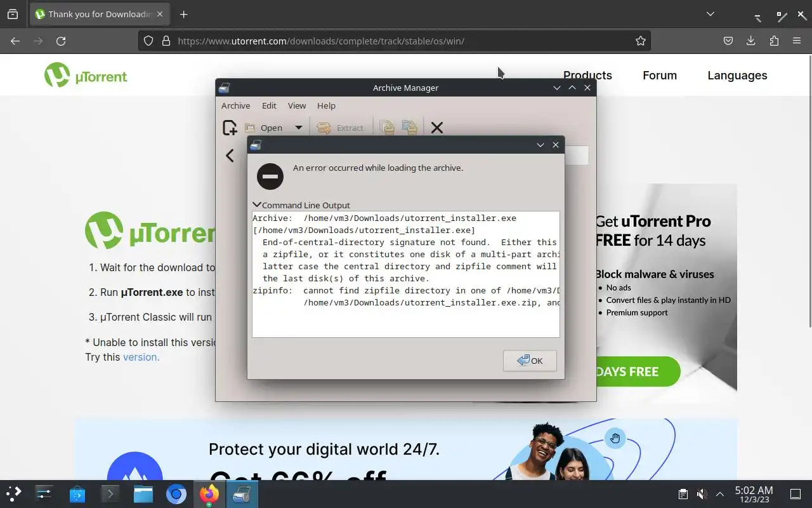Image resolution: width=812 pixels, height=508 pixels.
Task: Click inside the command line output text area
Action: click(x=406, y=274)
